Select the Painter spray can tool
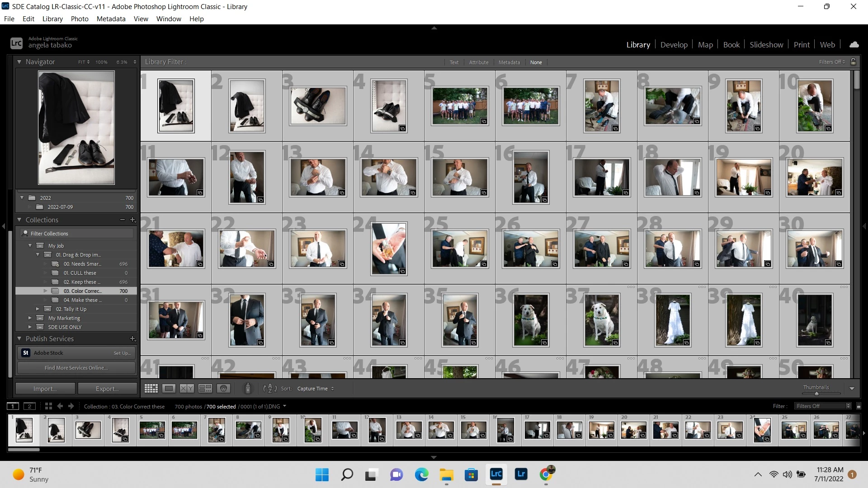The height and width of the screenshot is (488, 868). pyautogui.click(x=248, y=388)
